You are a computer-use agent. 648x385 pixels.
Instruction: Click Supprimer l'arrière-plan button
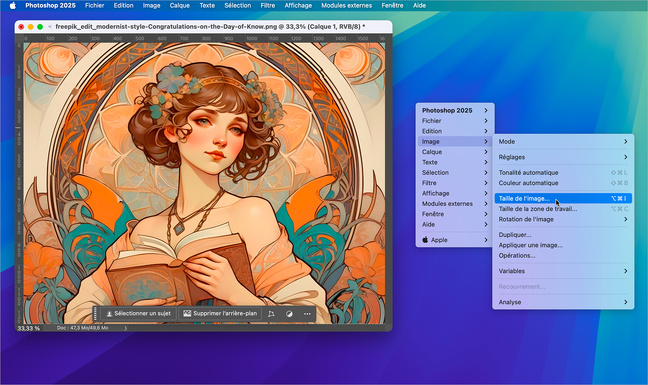[x=220, y=314]
